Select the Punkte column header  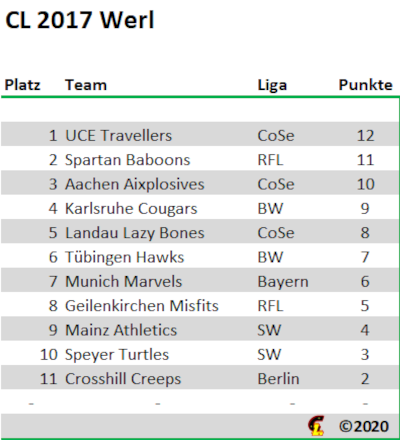tap(366, 85)
